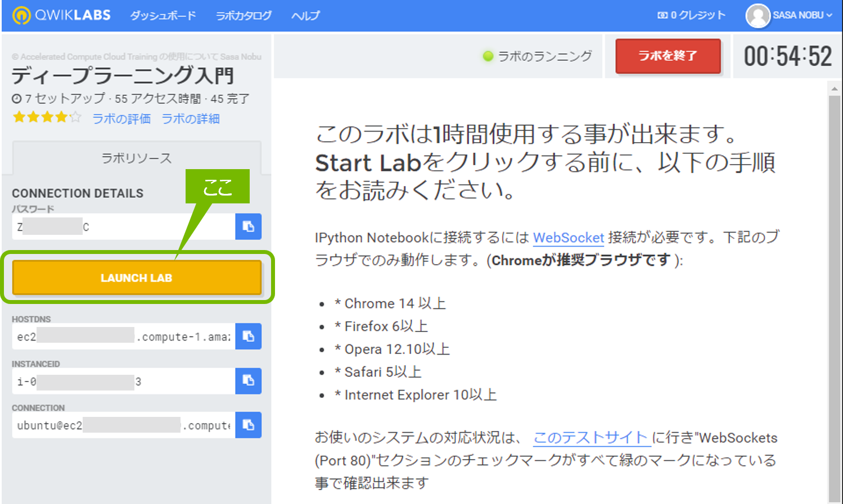Click the green running status indicator dot
Screen dimensions: 843x504
click(488, 56)
